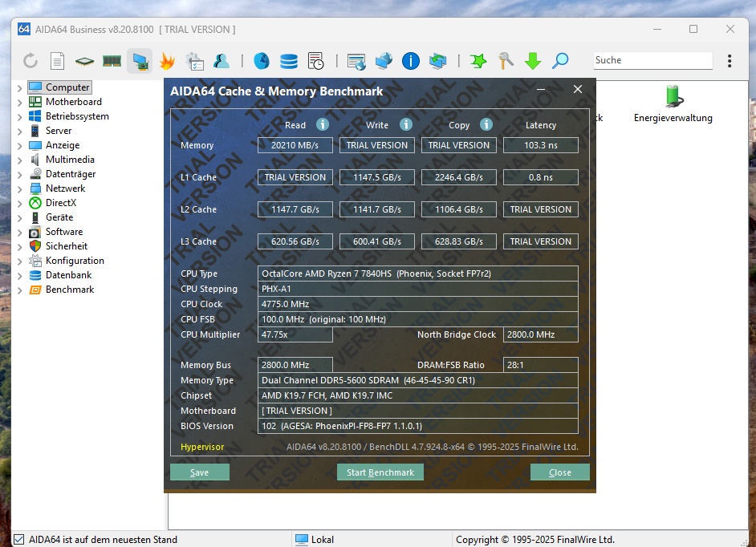
Task: Click the gear with checklist toolbar icon
Action: [x=195, y=61]
